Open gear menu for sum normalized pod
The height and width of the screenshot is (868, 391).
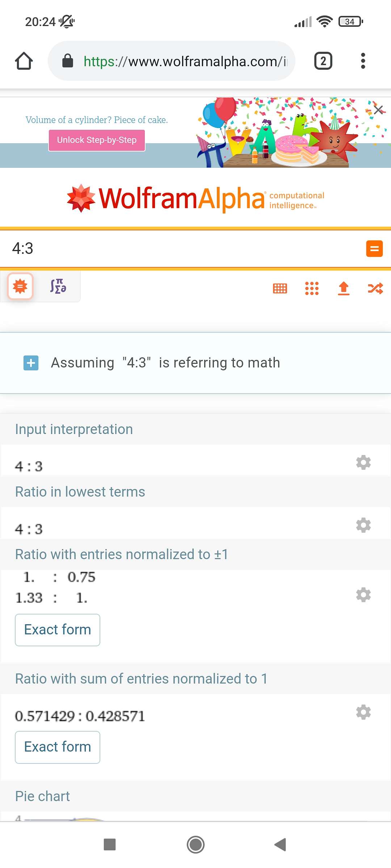[x=363, y=712]
